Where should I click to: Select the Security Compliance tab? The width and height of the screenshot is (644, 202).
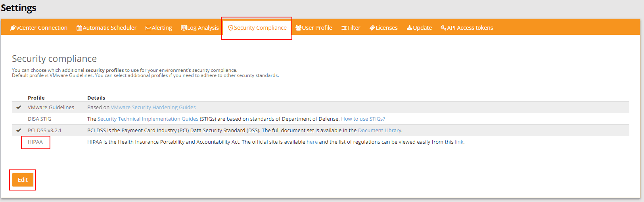(257, 28)
